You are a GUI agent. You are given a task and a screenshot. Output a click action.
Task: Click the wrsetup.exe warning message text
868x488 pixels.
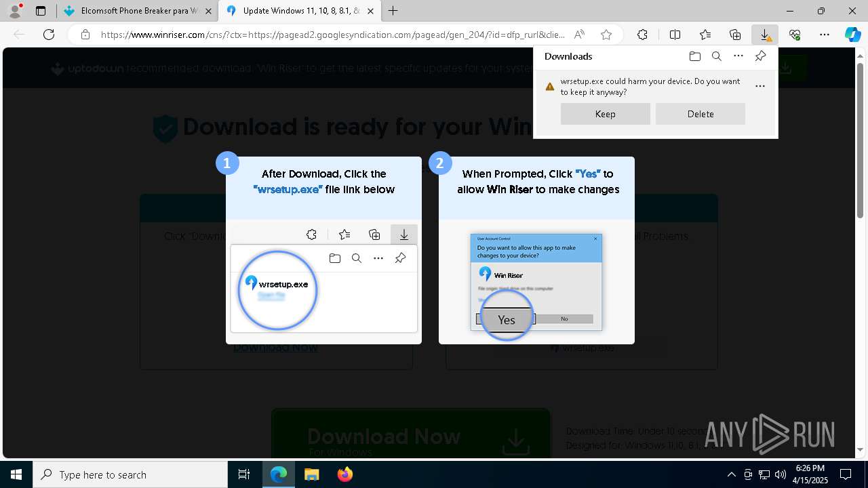[650, 86]
